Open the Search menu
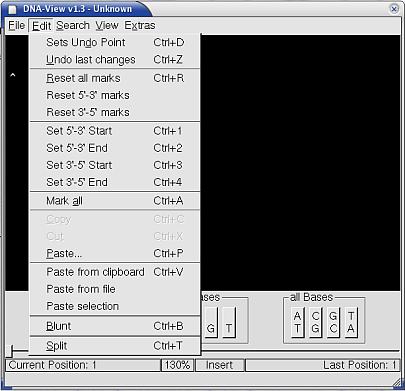Screen dimensions: 405x391 click(73, 25)
